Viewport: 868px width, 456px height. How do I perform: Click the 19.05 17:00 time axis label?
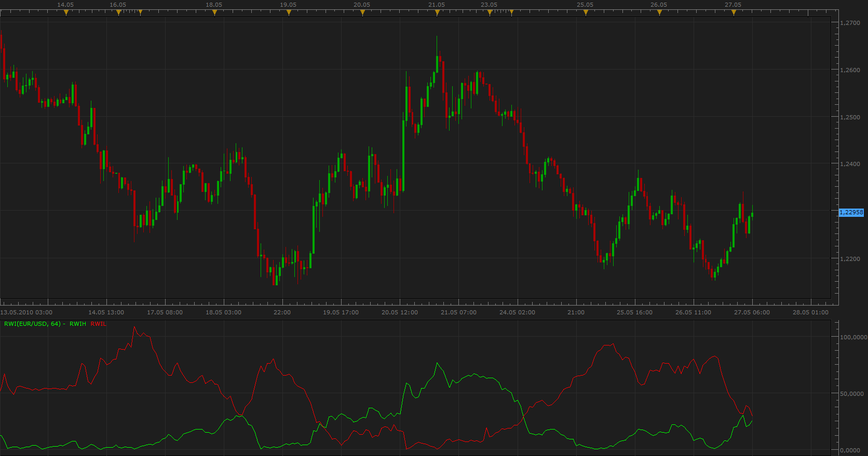point(341,312)
